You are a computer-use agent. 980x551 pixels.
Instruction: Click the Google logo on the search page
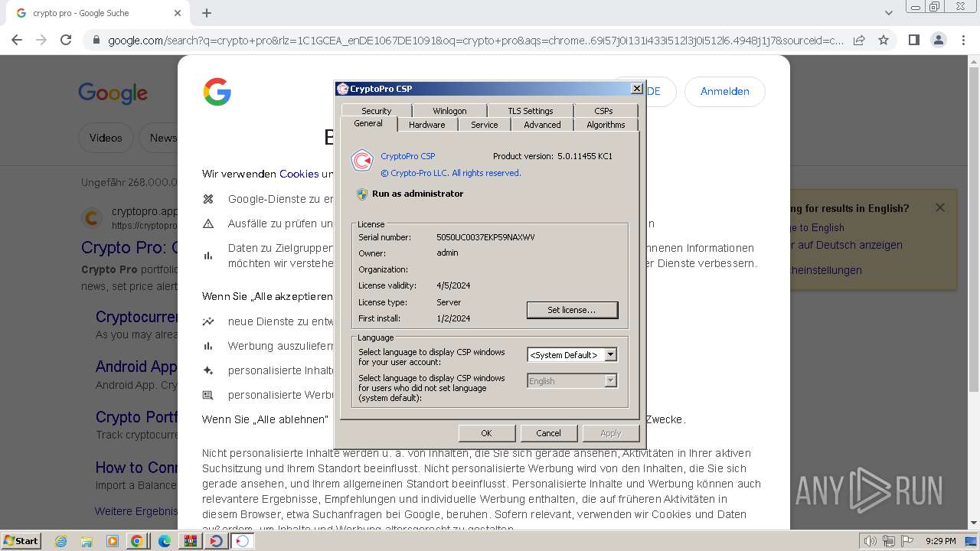pos(113,93)
